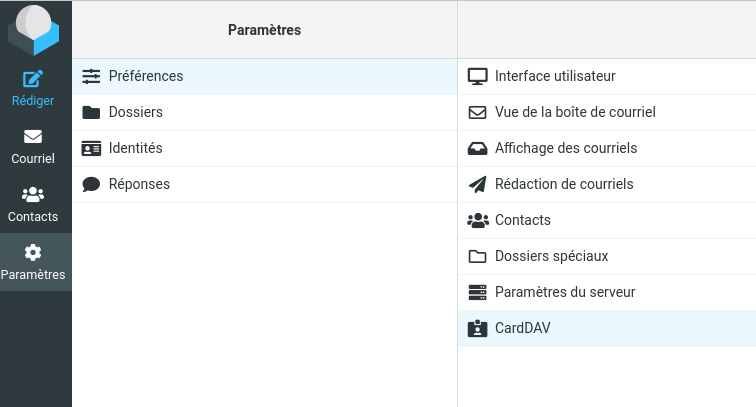Select the Identités settings section
This screenshot has height=407, width=756.
(136, 148)
